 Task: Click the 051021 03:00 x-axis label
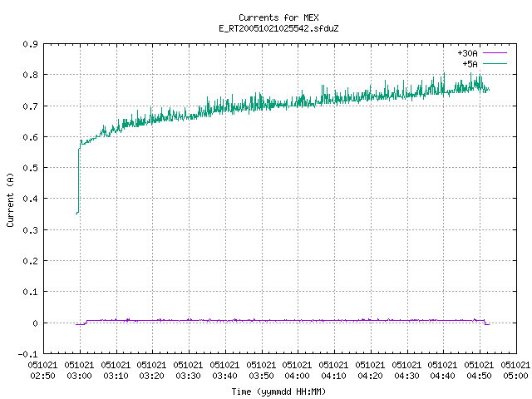[x=79, y=371]
